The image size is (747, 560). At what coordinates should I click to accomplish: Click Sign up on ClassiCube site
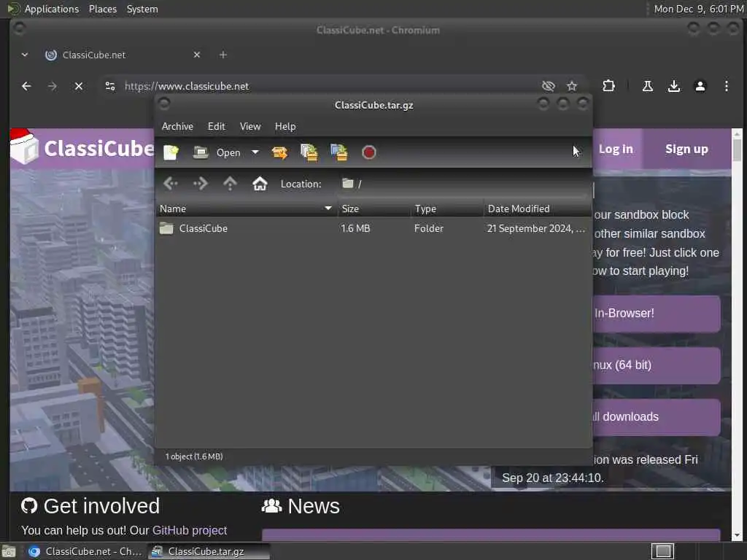(686, 149)
